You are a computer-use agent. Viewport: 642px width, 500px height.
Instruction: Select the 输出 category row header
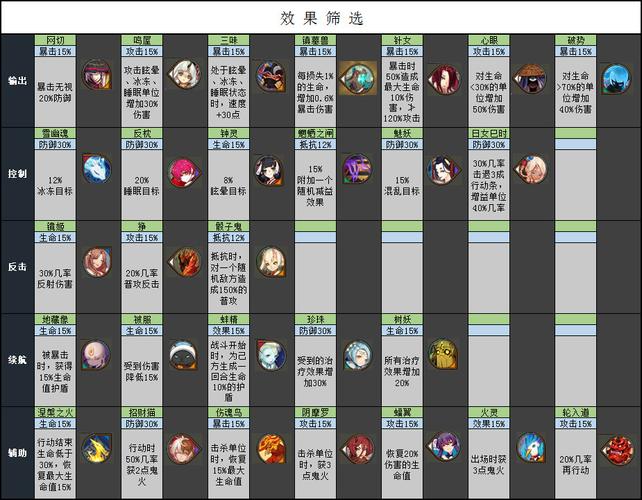coord(17,80)
